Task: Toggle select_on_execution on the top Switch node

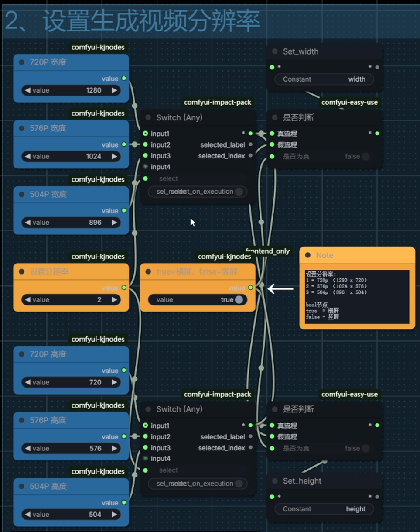Action: (239, 192)
